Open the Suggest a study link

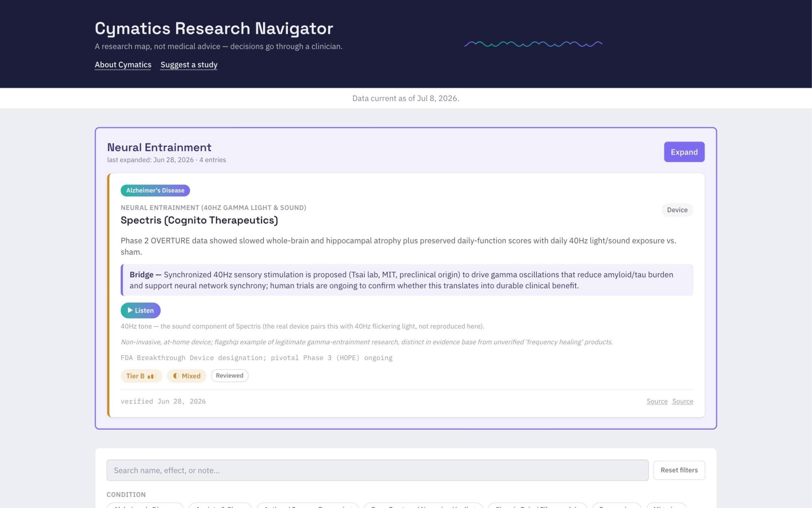[x=189, y=65]
